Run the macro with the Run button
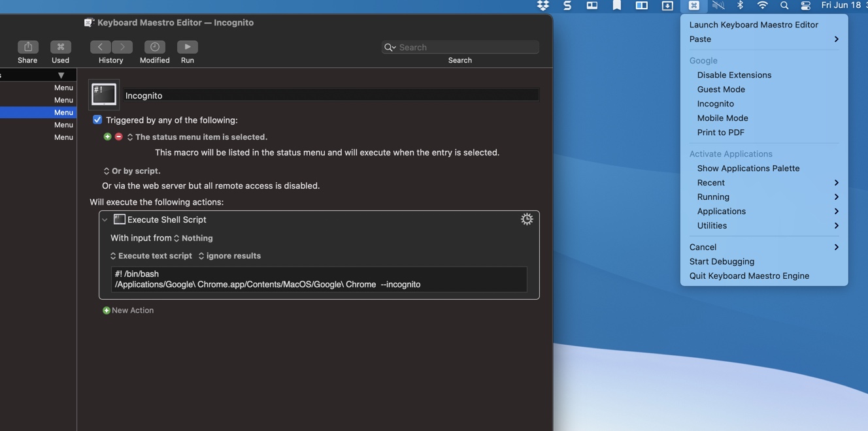This screenshot has height=431, width=868. (x=188, y=47)
